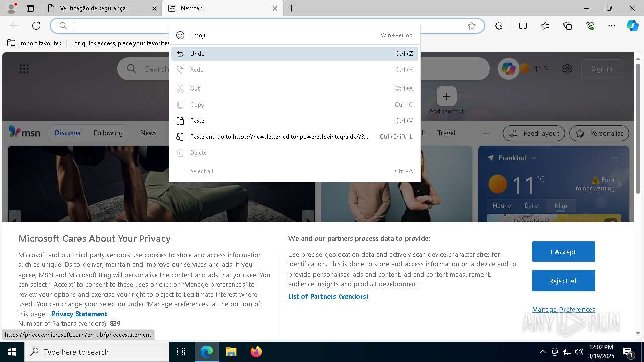The image size is (644, 362).
Task: Open Manage Preferences link
Action: 563,309
